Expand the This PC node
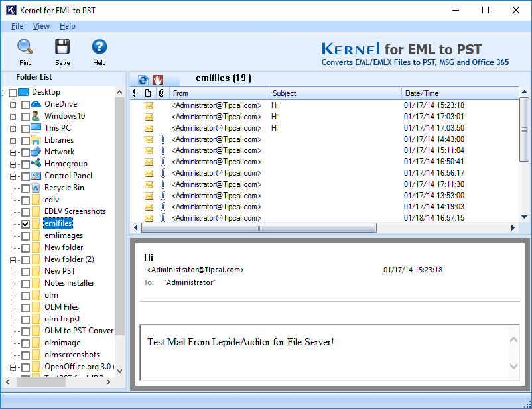The image size is (532, 409). [13, 129]
